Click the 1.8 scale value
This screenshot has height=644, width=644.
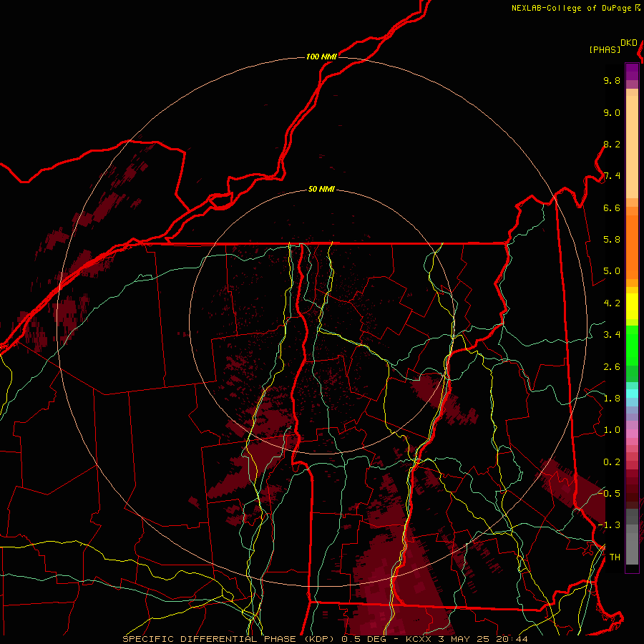click(612, 399)
